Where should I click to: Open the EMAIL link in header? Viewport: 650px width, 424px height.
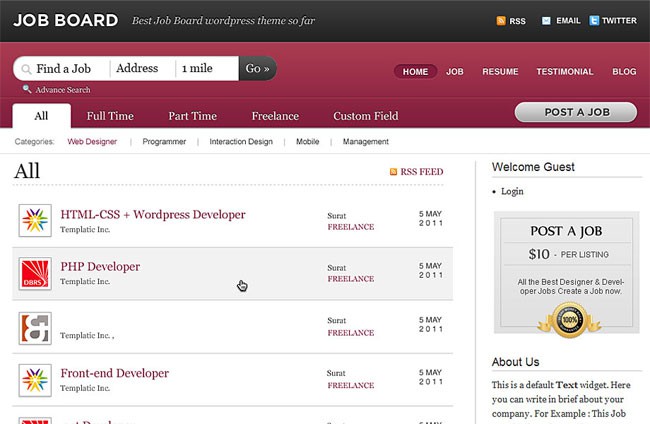point(568,21)
